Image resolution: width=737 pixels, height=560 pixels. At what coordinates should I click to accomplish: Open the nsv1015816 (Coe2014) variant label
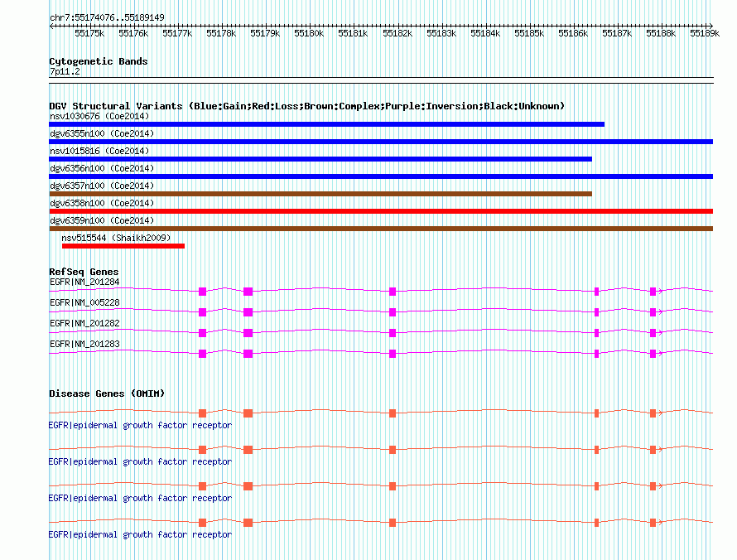point(99,151)
